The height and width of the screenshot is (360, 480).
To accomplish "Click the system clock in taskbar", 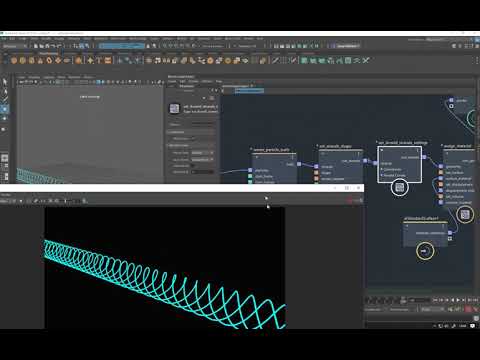I will click(x=462, y=326).
